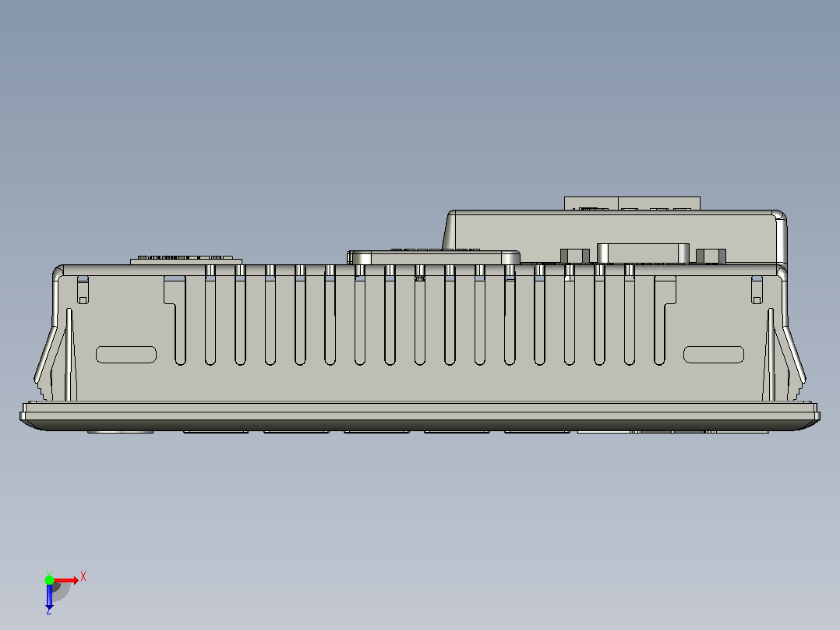Click the green Y axis dot of the triad
The height and width of the screenshot is (630, 840).
tap(49, 580)
